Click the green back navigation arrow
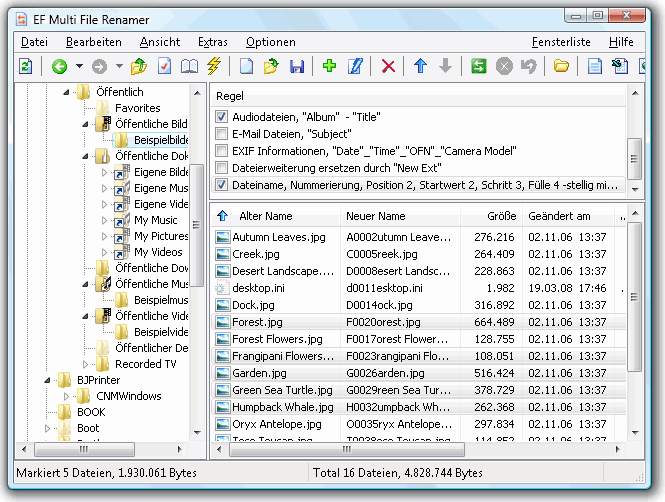 tap(59, 67)
